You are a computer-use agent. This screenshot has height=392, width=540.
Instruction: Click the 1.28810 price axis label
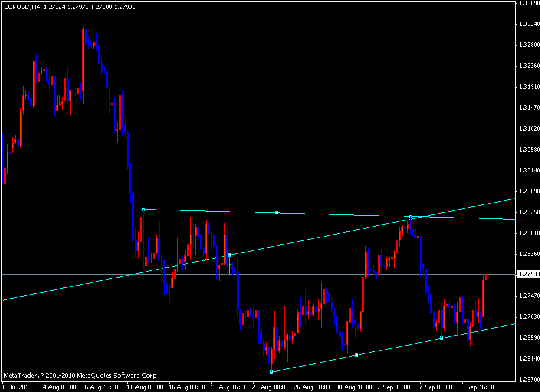point(529,233)
